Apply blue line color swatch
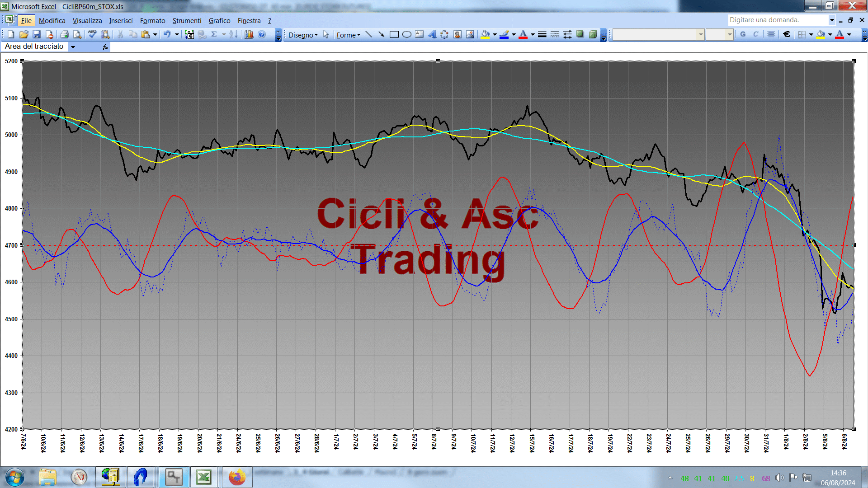This screenshot has height=488, width=868. (504, 34)
